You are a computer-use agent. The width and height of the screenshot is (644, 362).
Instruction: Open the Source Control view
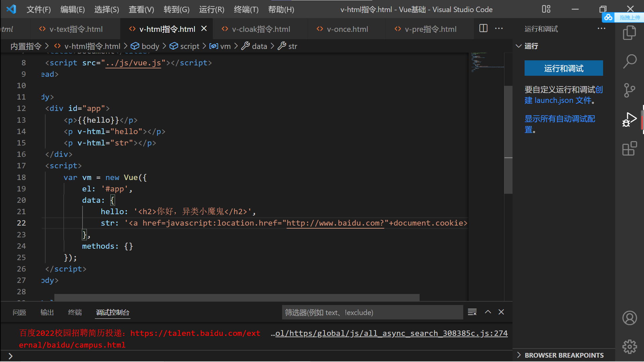pos(629,90)
